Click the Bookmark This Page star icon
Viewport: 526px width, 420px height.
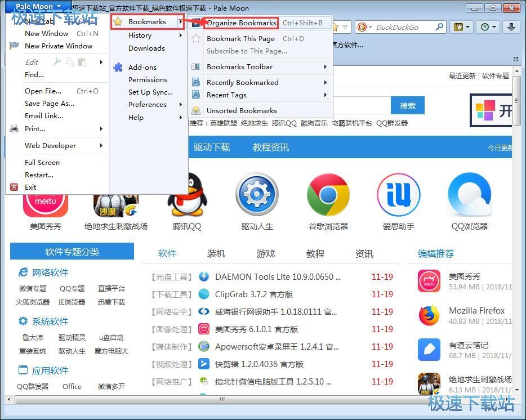(196, 39)
